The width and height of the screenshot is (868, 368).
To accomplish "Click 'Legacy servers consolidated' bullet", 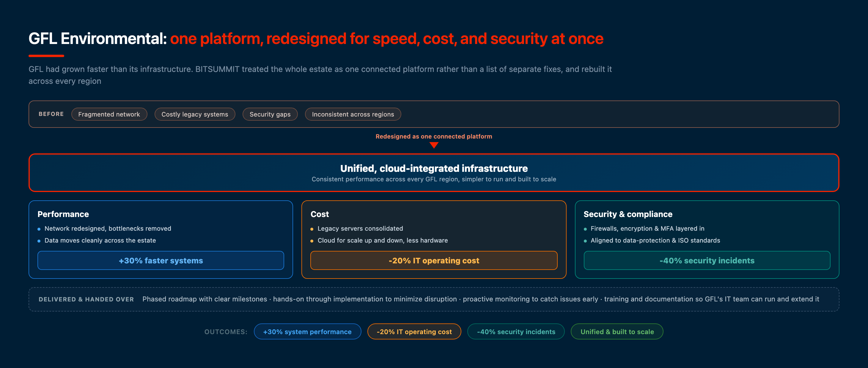I will coord(360,229).
